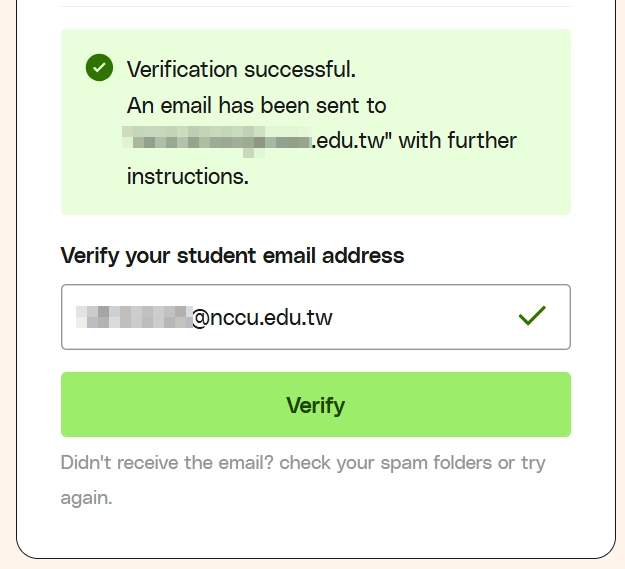Click the word 'instructions.' in the banner

click(x=188, y=176)
